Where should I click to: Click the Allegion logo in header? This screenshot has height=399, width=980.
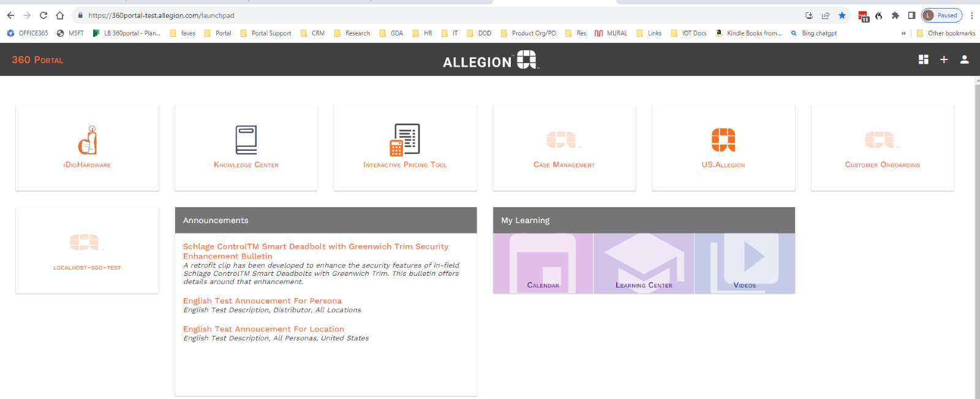[491, 60]
